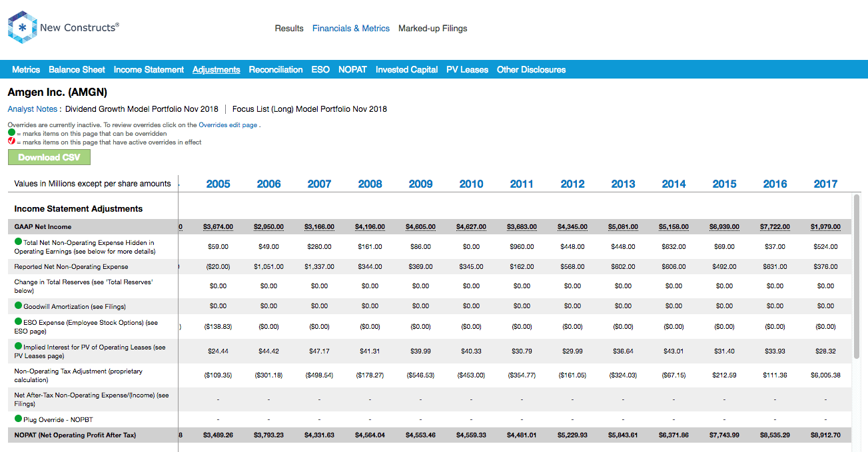Click green override dot beside Plug Override - NOPBT

[18, 419]
